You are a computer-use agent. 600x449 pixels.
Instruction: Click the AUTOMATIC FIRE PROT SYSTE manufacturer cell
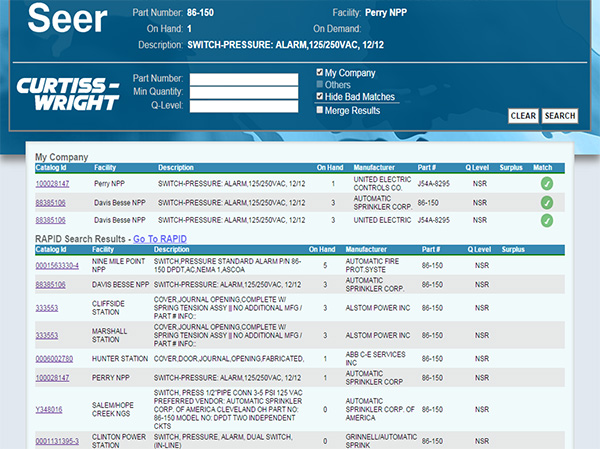click(372, 265)
